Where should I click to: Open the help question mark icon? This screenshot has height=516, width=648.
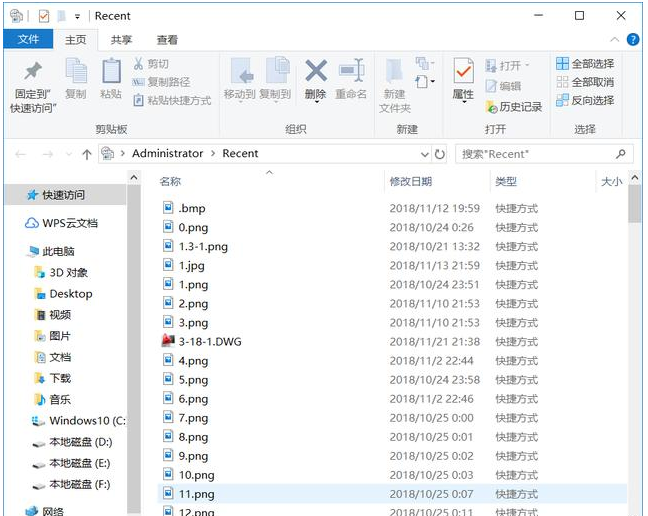pos(633,40)
